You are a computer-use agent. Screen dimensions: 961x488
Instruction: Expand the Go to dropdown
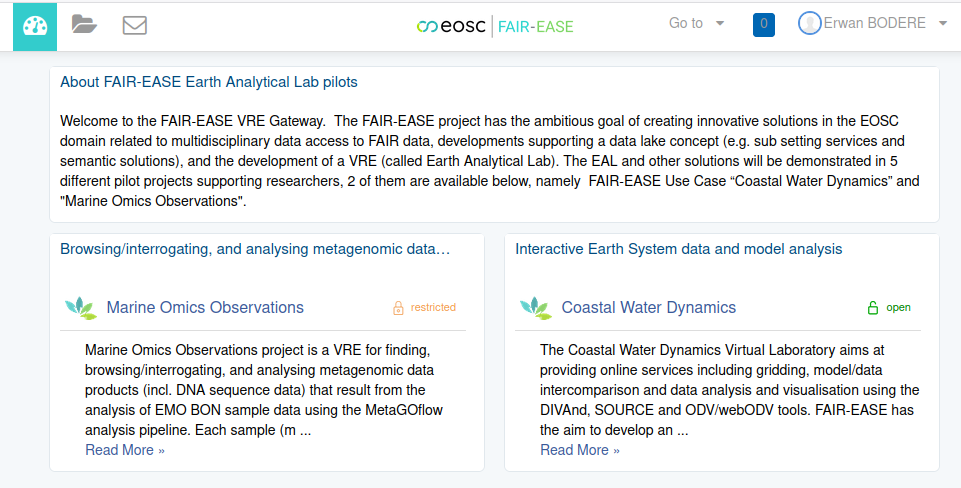696,23
